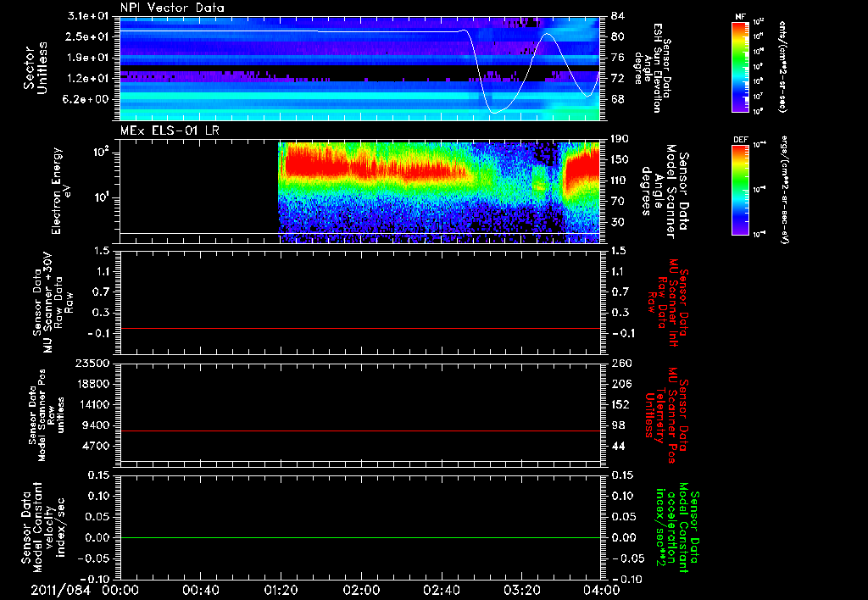
Task: Click the red line in the Scanner Pos plot
Action: point(360,431)
